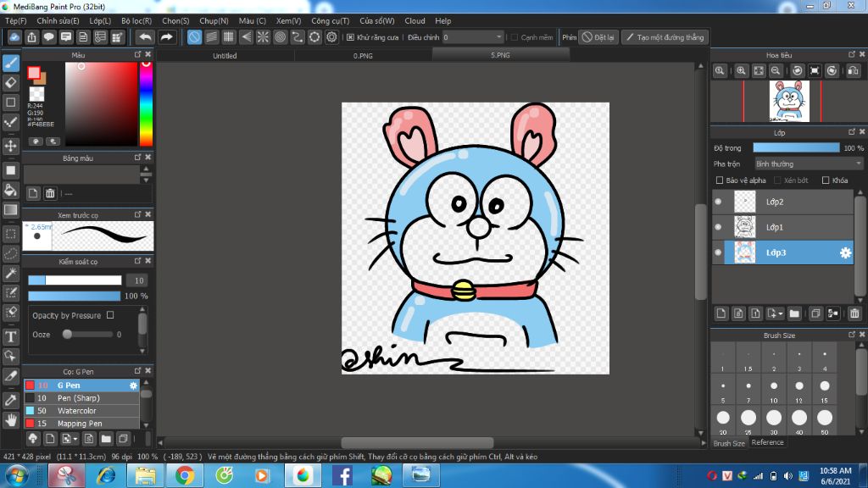Image resolution: width=868 pixels, height=488 pixels.
Task: Open the Cửa sổ(W) window menu
Action: point(377,20)
